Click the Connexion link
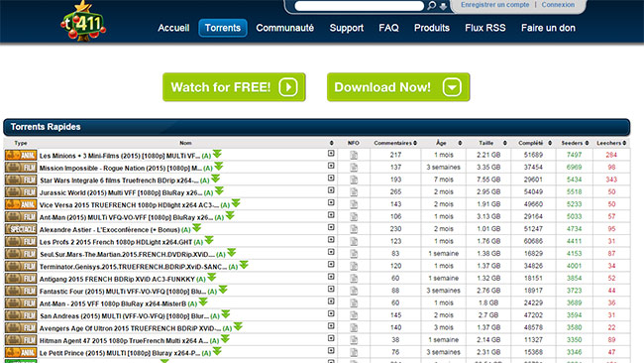The width and height of the screenshot is (644, 363). point(558,5)
